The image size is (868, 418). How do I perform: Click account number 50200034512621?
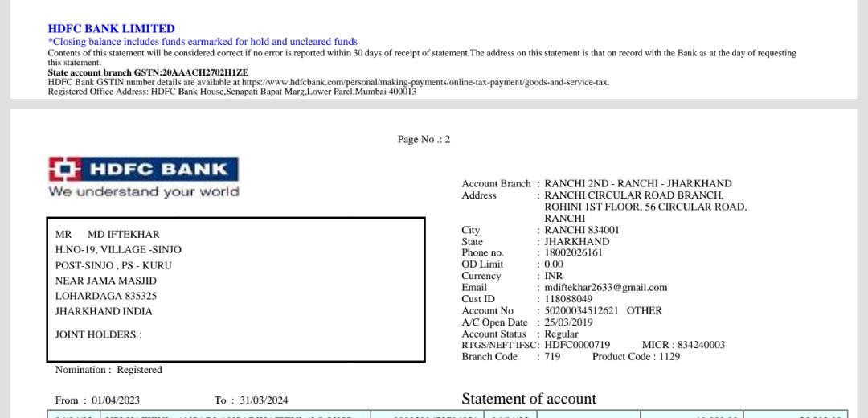click(581, 310)
